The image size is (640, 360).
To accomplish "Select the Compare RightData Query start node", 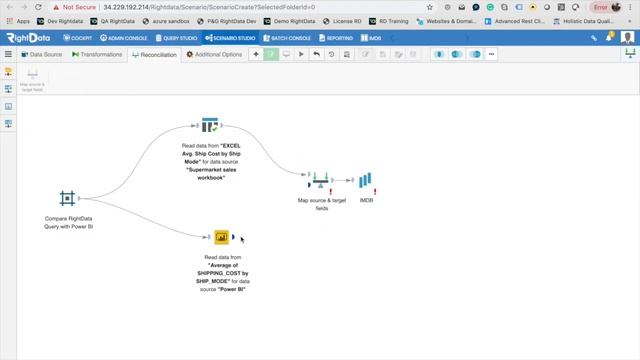I will coord(67,198).
